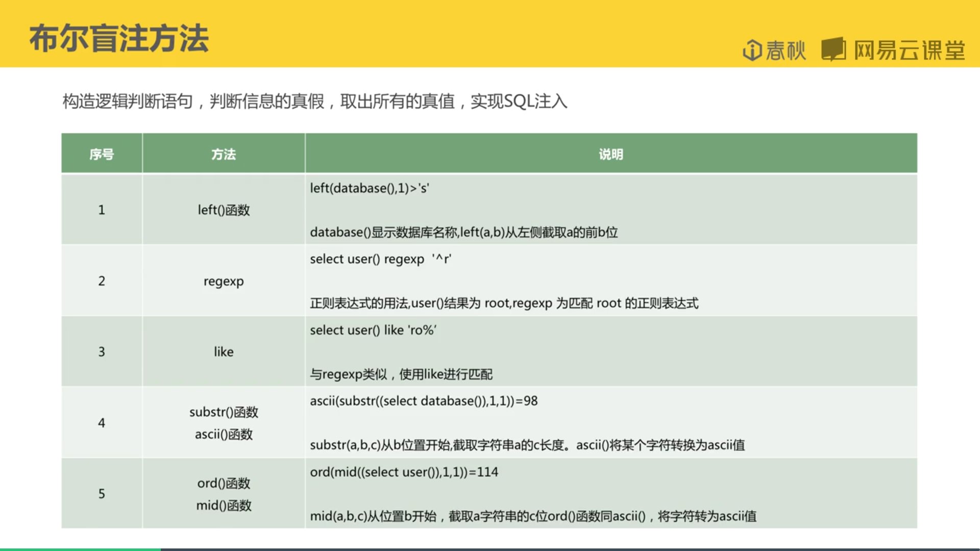Click the mid()函数 label in row 5
Screen dimensions: 980x551
coord(224,506)
